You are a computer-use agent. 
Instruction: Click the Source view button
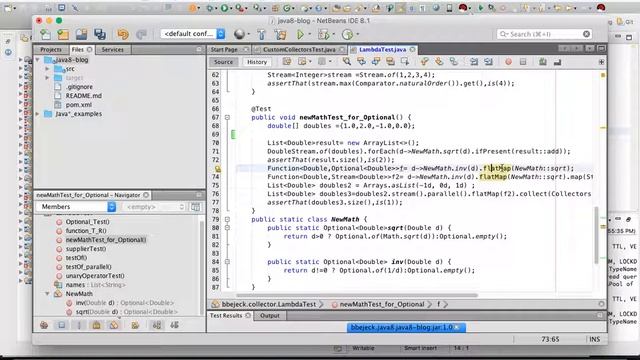pos(224,62)
